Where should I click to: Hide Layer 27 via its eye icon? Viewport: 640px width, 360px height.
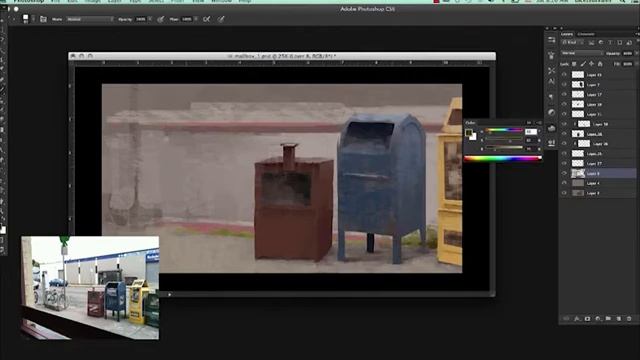click(564, 163)
